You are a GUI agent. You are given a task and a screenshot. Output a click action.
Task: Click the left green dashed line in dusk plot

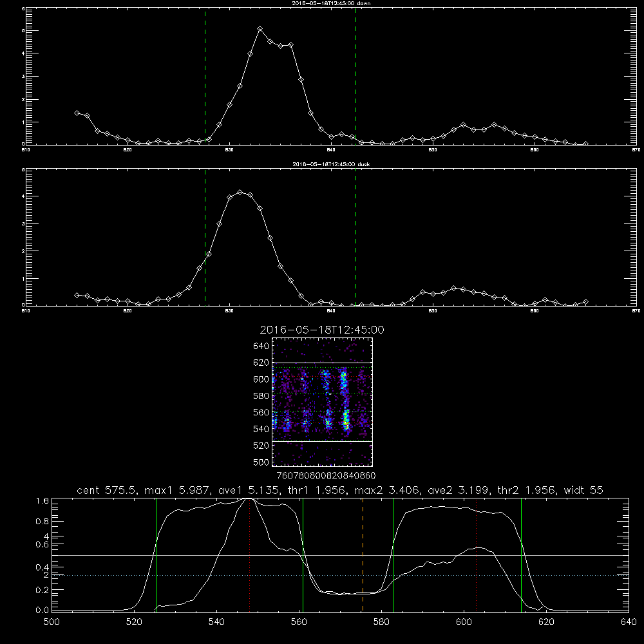coord(205,237)
